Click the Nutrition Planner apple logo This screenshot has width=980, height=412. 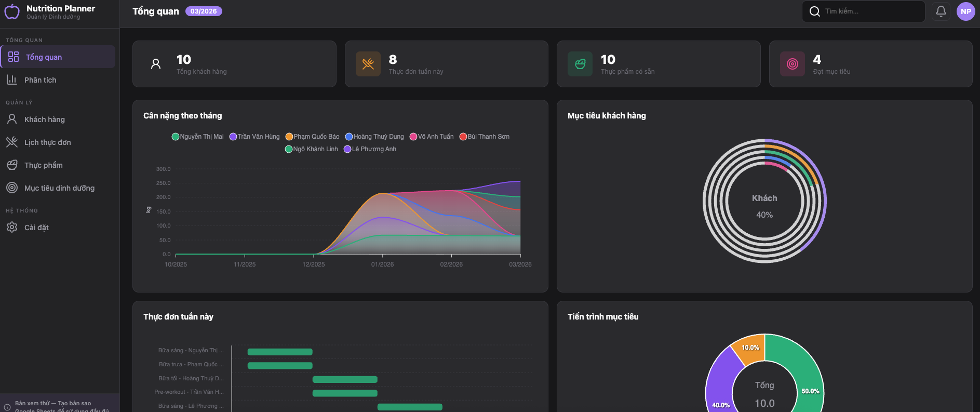[12, 11]
